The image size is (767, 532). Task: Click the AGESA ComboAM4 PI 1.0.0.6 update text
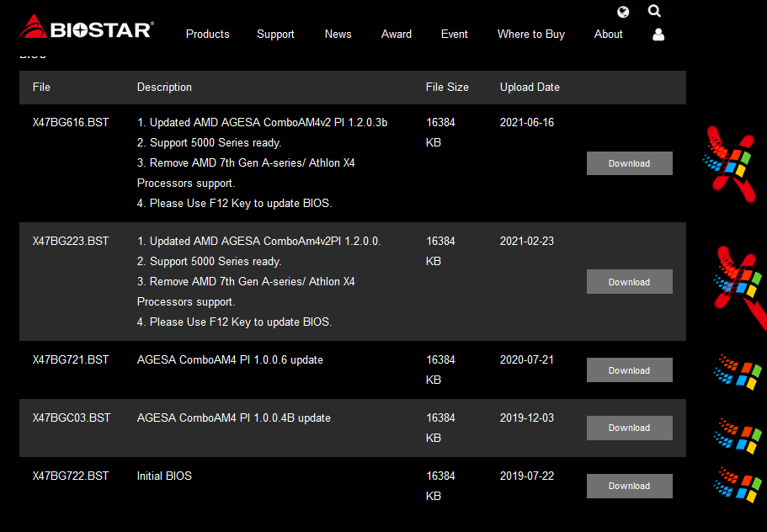[230, 360]
